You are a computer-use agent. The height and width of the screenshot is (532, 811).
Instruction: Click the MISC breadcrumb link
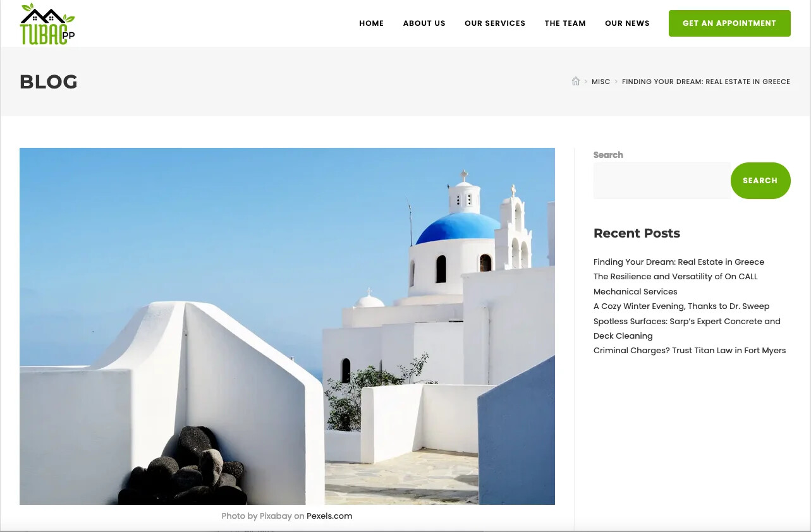[x=601, y=82]
